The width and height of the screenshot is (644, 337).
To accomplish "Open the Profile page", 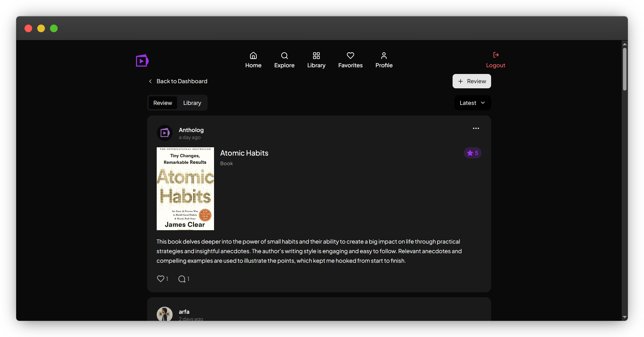I will click(x=384, y=60).
